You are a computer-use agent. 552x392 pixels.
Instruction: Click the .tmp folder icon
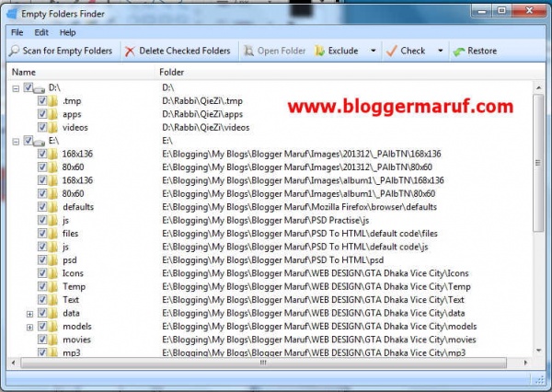[52, 101]
